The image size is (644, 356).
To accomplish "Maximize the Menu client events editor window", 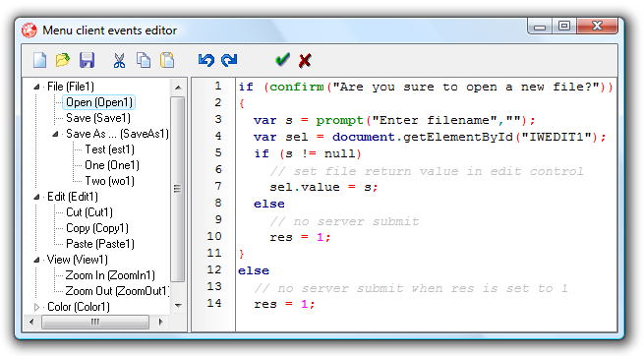I will pyautogui.click(x=564, y=27).
